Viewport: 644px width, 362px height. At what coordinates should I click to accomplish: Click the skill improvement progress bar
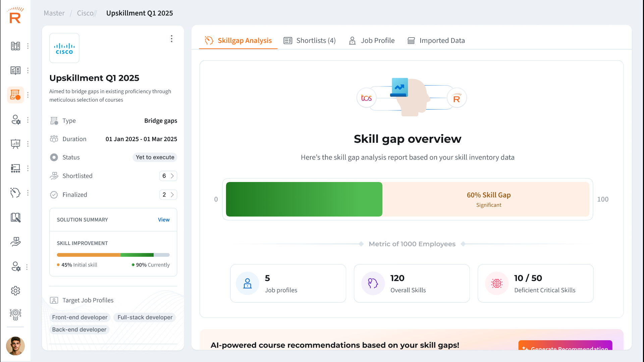(x=113, y=255)
